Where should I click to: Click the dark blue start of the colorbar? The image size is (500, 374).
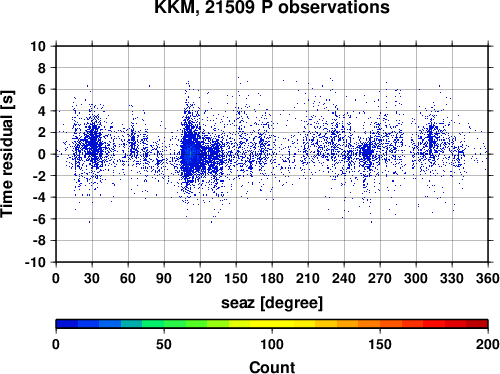point(67,324)
